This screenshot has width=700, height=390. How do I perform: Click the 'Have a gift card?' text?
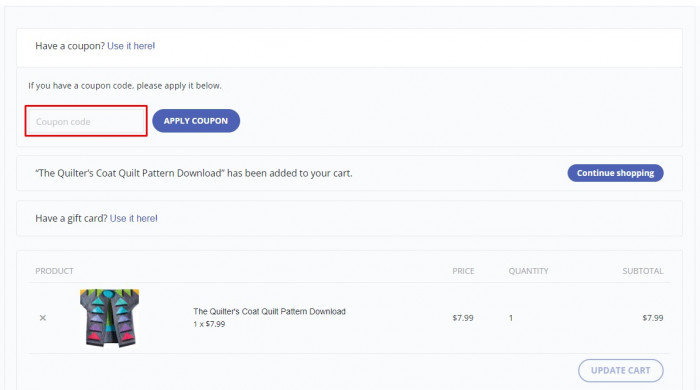(x=71, y=218)
